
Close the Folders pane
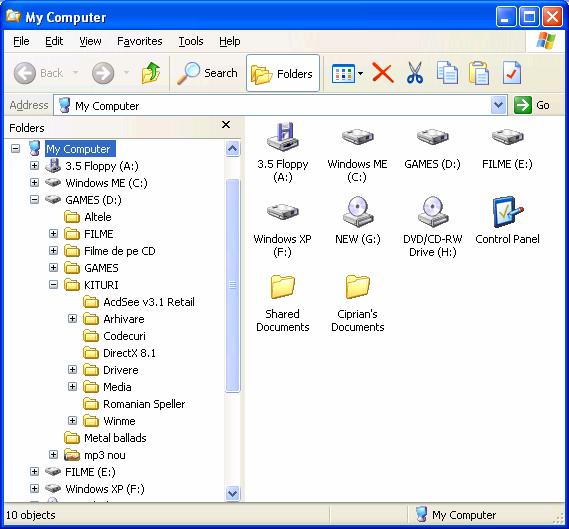pyautogui.click(x=226, y=125)
